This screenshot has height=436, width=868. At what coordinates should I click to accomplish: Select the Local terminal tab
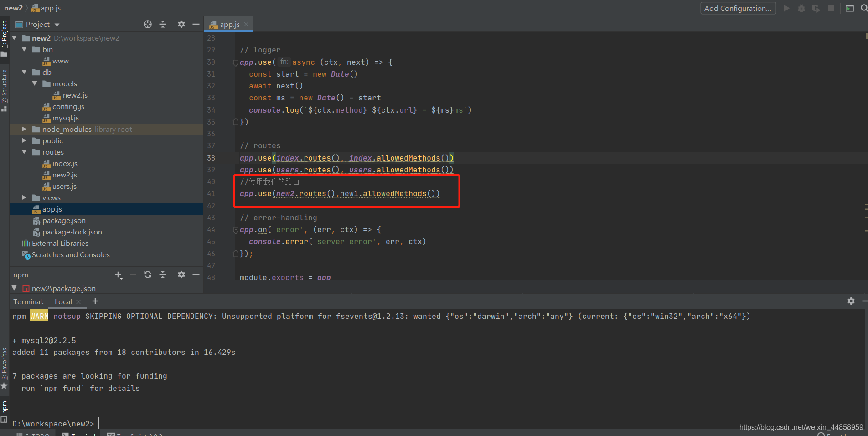coord(63,302)
